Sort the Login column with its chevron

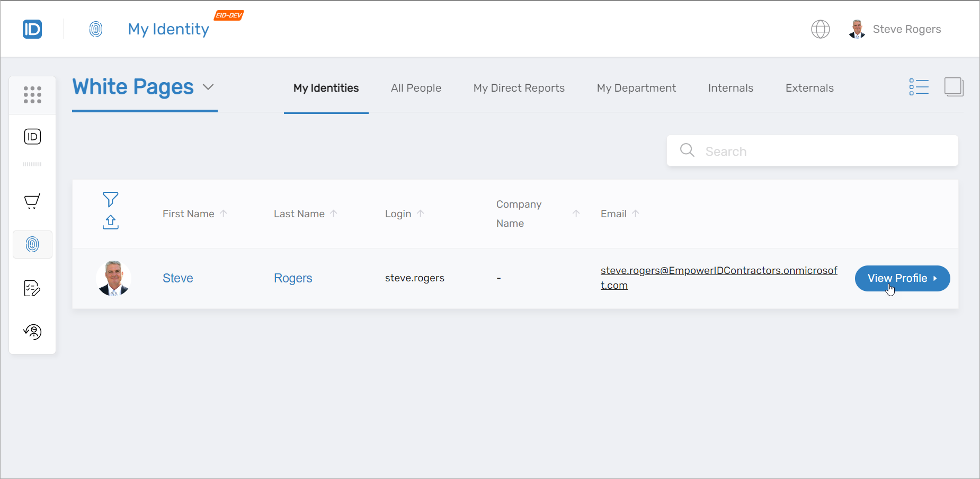coord(420,213)
